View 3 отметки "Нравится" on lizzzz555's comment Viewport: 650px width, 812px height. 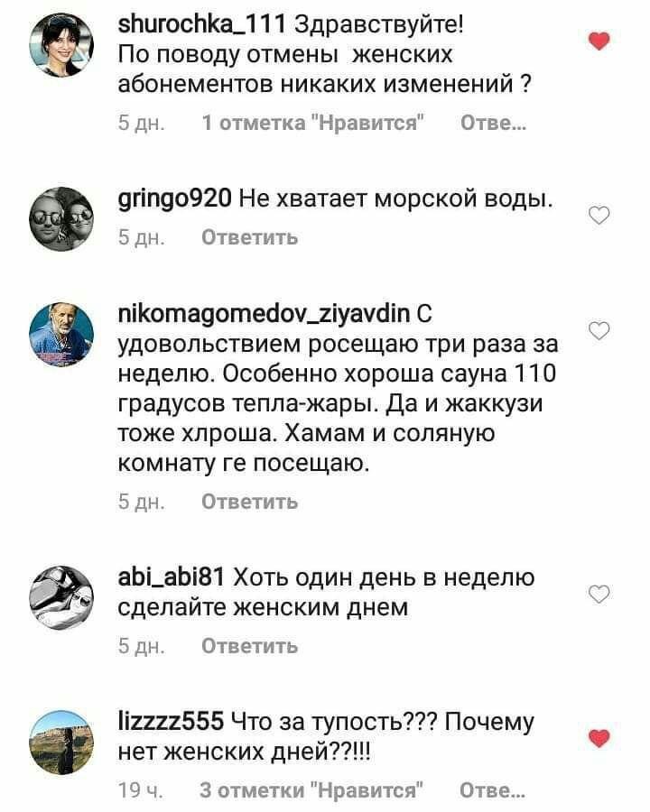311,790
